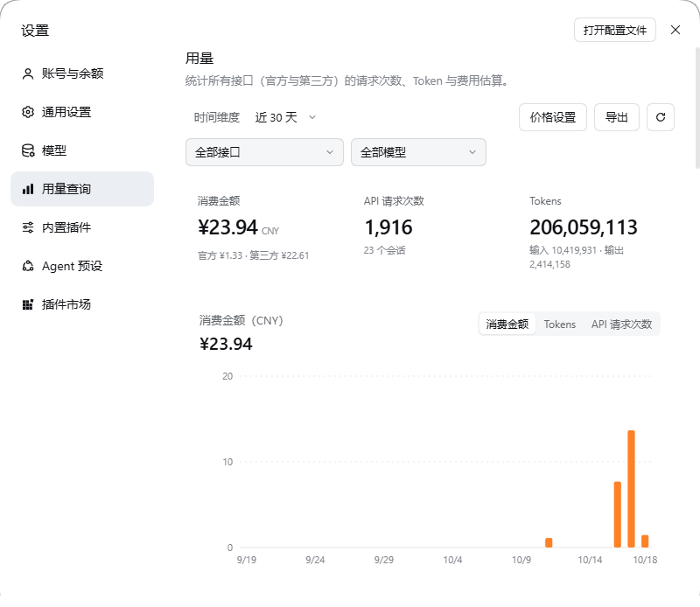700x607 pixels.
Task: Click the small orange bar after 10/9
Action: [x=549, y=543]
